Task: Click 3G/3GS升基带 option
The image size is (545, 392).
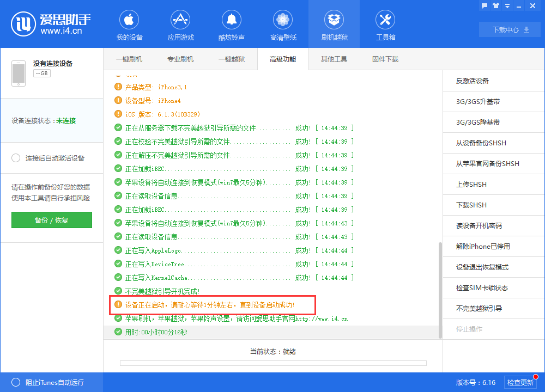Action: pyautogui.click(x=494, y=101)
